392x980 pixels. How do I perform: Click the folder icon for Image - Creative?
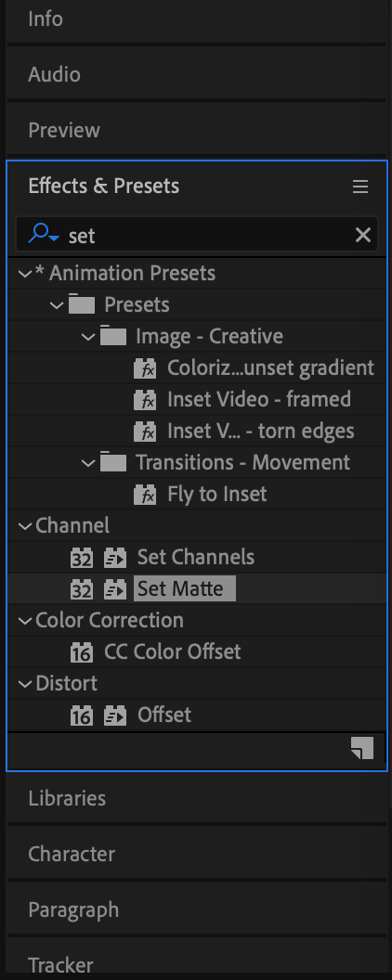[x=113, y=337]
